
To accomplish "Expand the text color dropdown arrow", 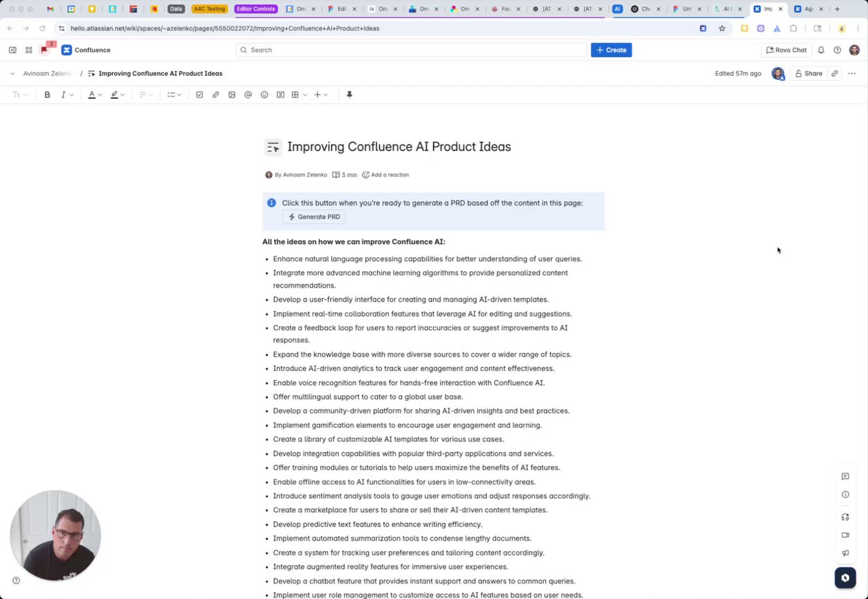I will [100, 95].
